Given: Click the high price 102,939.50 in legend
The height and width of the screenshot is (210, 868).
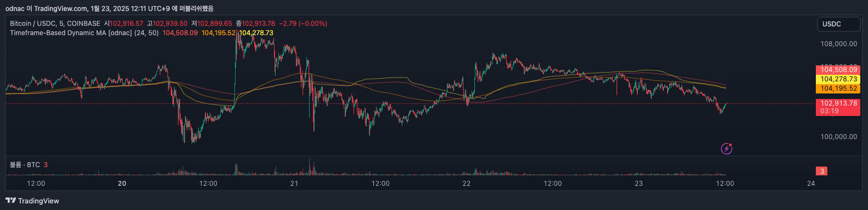Looking at the screenshot, I should click(x=170, y=24).
